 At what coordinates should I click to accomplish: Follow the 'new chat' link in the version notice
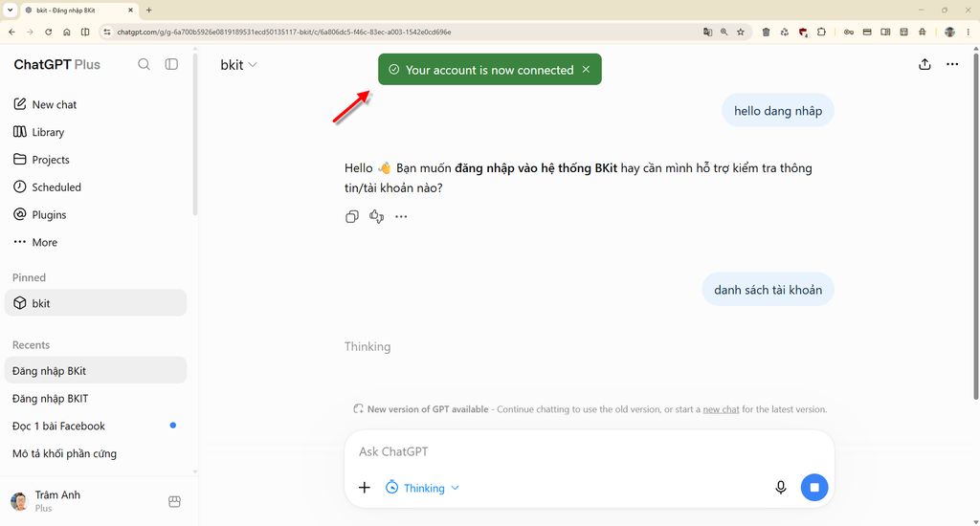(x=721, y=409)
